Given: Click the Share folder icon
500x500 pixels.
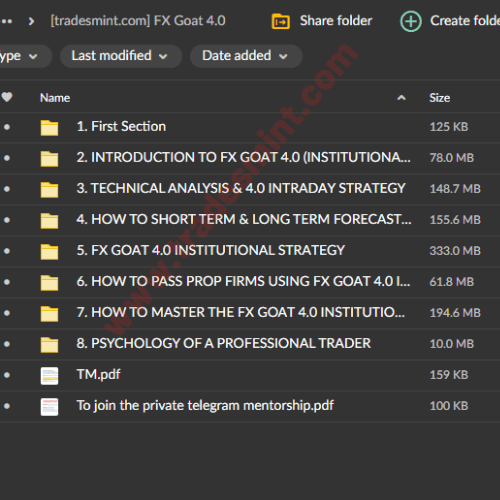Looking at the screenshot, I should pos(281,22).
